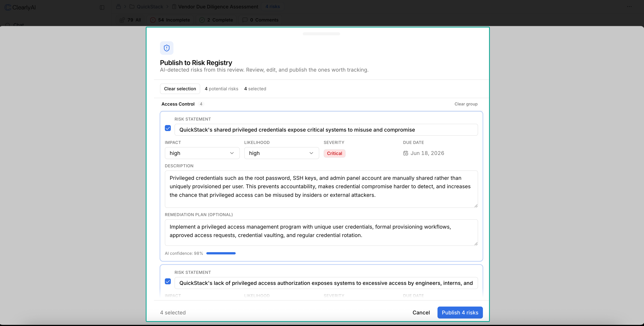Toggle the sidebar panel icon

tap(102, 7)
